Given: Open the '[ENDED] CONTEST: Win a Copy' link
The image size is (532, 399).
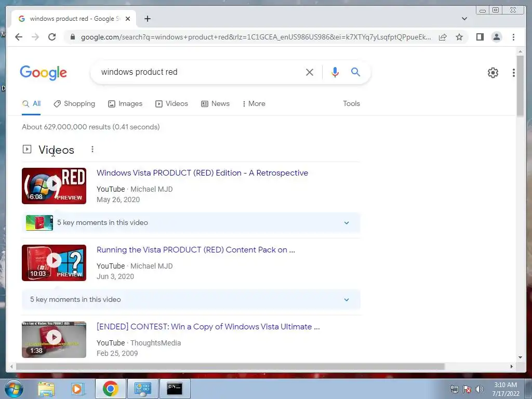Looking at the screenshot, I should (208, 327).
